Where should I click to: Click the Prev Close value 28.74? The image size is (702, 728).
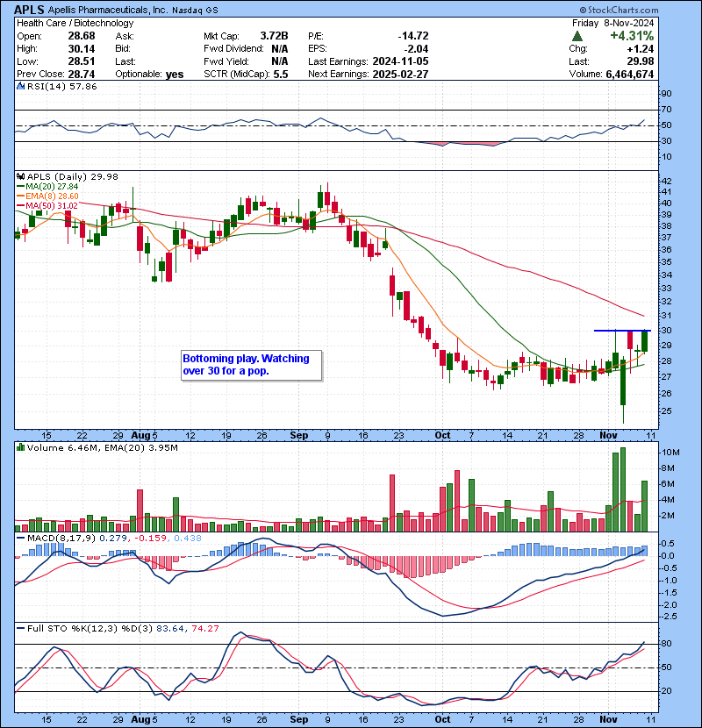click(82, 75)
